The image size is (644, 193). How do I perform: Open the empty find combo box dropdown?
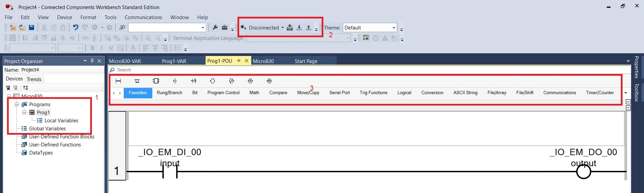[x=203, y=27]
